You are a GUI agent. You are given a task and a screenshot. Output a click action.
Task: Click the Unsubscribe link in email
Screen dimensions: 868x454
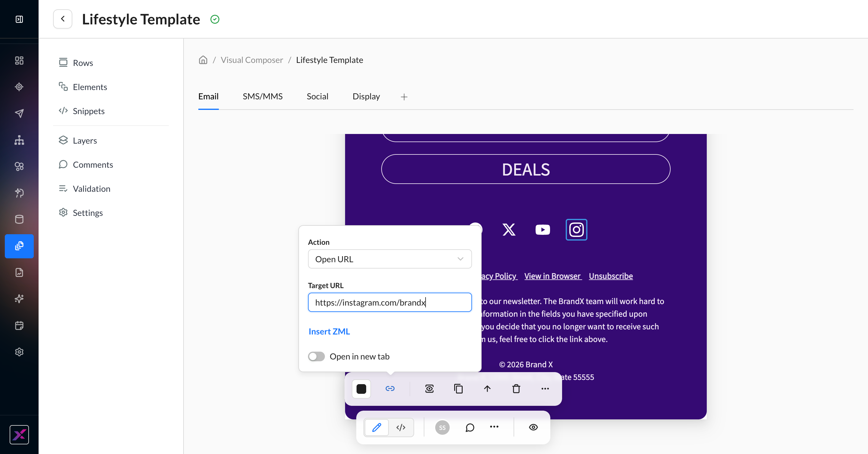pyautogui.click(x=611, y=276)
